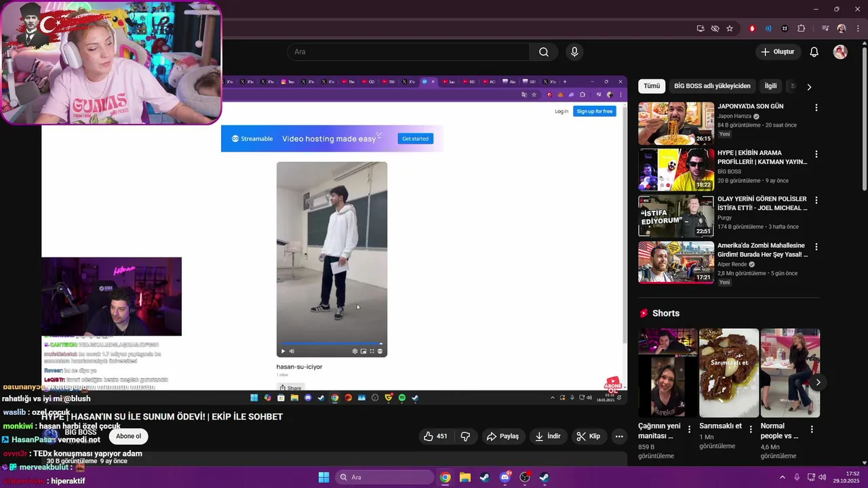Open options for OLAY YERİNİ GÖREN POLİSLER video

[816, 201]
